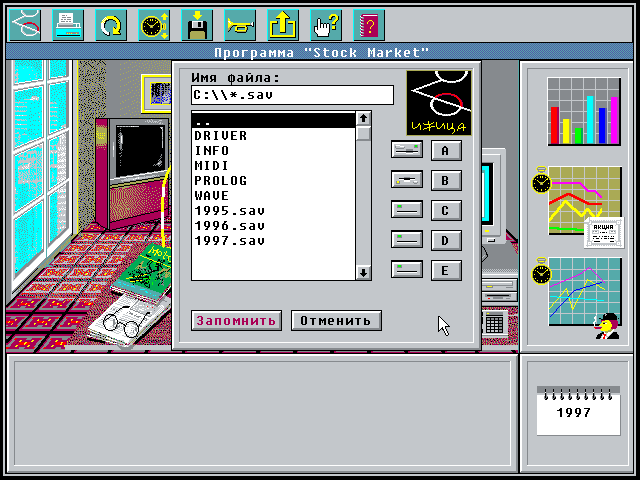Select the WAVE folder in list
Viewport: 640px width, 480px height.
click(273, 196)
